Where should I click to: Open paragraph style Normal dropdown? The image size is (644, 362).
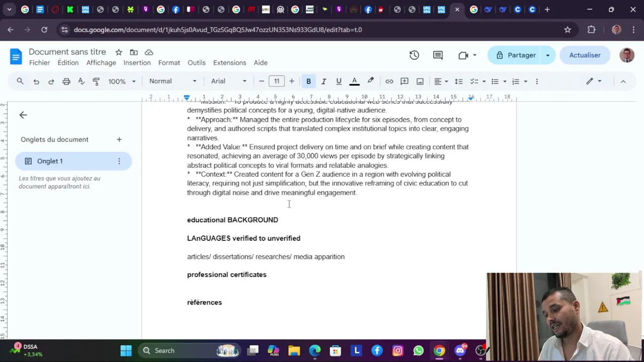click(x=173, y=81)
